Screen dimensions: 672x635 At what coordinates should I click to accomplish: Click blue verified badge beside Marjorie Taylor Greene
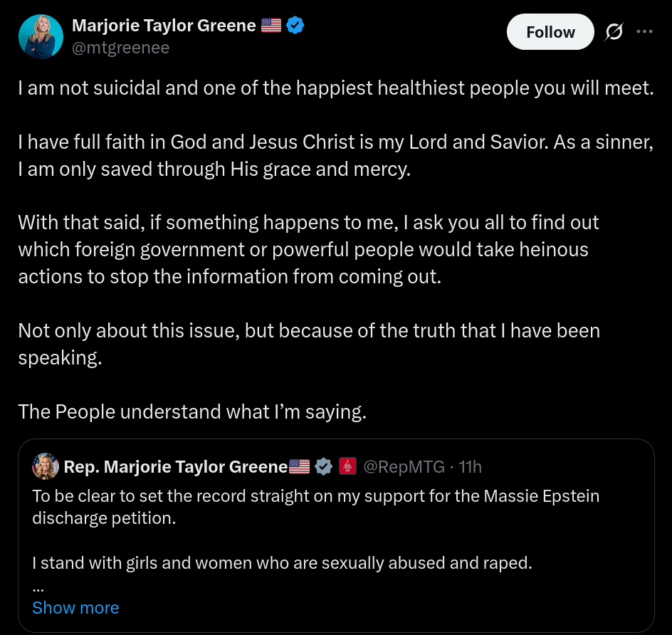tap(295, 26)
